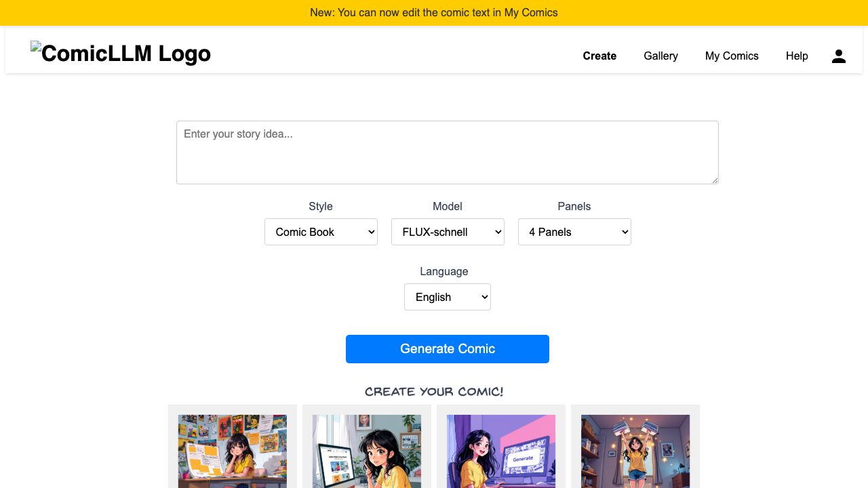Click the Language field label
868x488 pixels.
pyautogui.click(x=444, y=272)
